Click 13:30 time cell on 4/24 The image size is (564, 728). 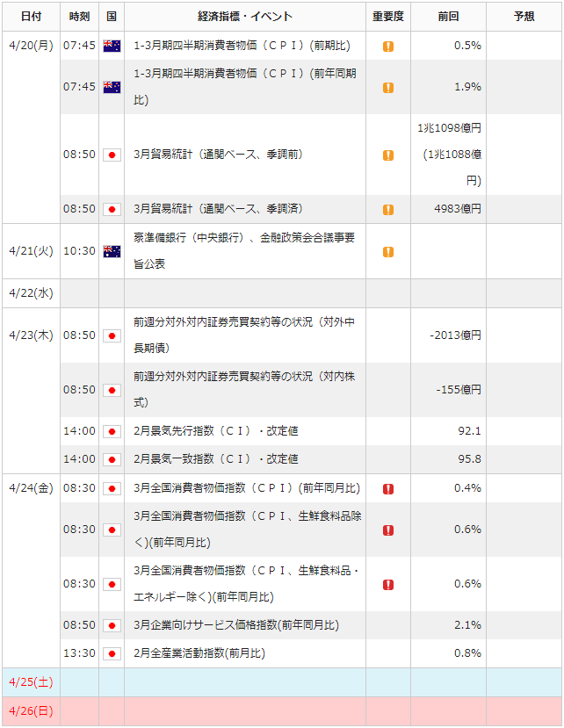tap(79, 652)
